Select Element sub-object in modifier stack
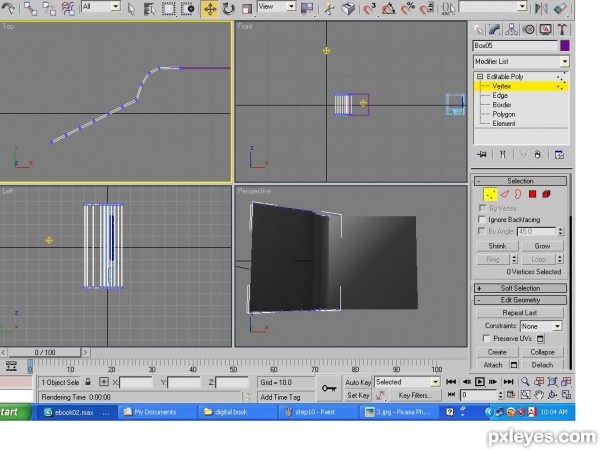Image resolution: width=600 pixels, height=450 pixels. point(504,123)
